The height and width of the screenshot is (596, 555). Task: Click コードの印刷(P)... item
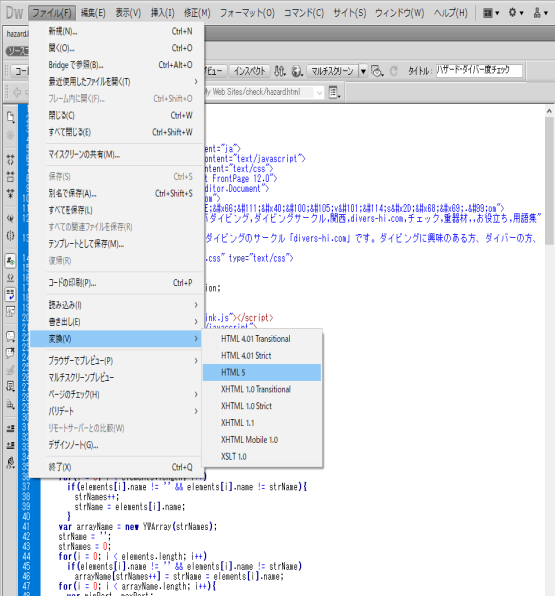pos(117,283)
